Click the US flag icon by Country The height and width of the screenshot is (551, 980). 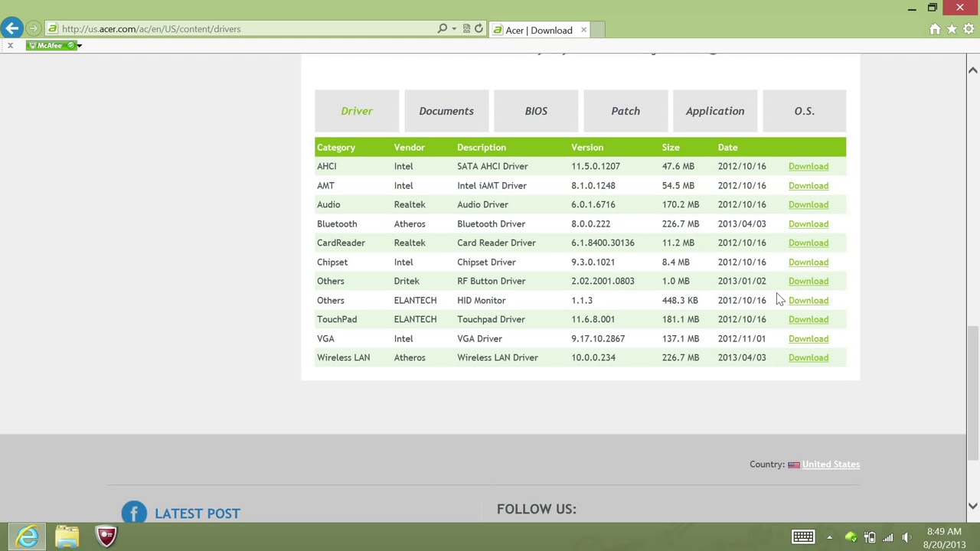794,465
